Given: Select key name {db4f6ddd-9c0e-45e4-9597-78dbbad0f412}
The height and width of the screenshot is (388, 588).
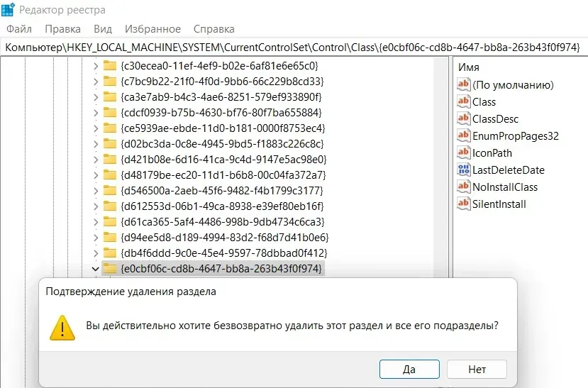Looking at the screenshot, I should pyautogui.click(x=224, y=253).
